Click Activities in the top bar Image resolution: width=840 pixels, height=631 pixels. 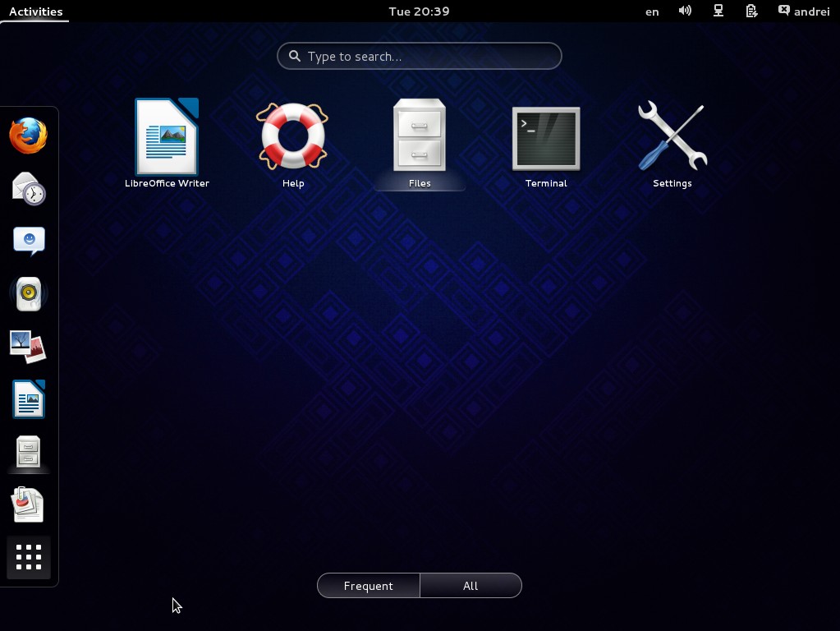(x=34, y=11)
